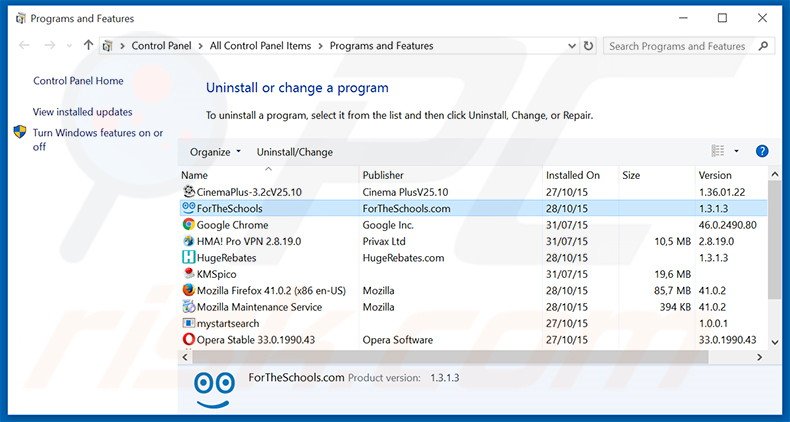Image resolution: width=790 pixels, height=422 pixels.
Task: Expand the view options dropdown arrow
Action: pos(737,151)
